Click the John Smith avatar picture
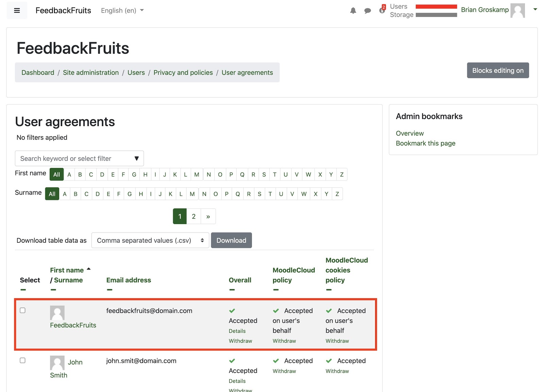544x392 pixels. 57,363
